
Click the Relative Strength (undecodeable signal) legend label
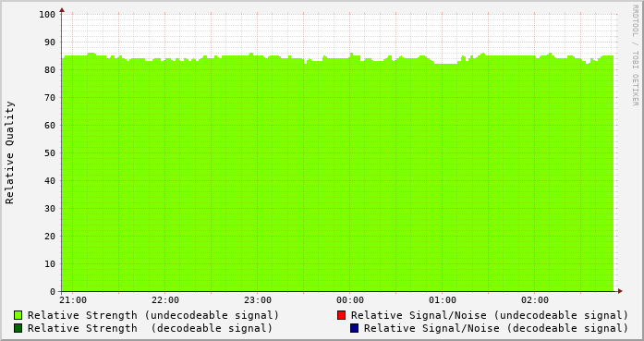pos(153,315)
